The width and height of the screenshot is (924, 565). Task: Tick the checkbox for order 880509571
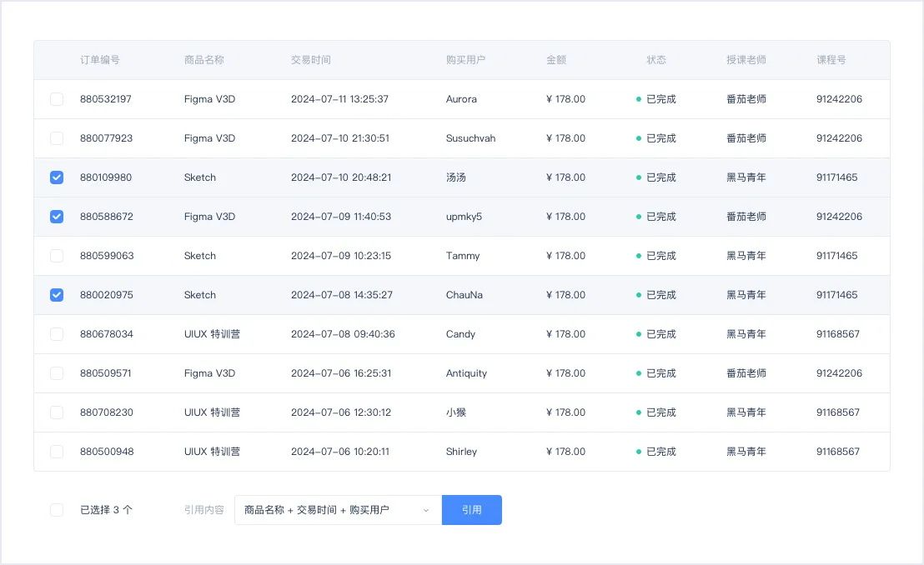(x=57, y=373)
